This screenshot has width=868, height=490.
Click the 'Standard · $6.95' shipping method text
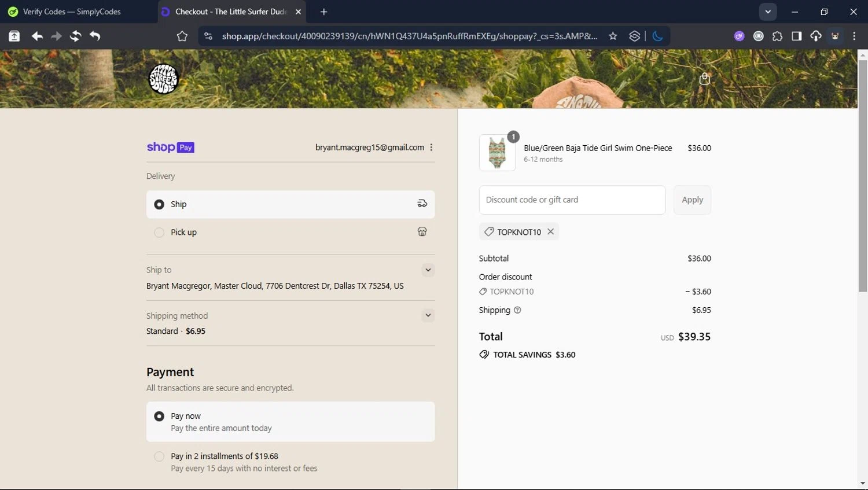click(x=176, y=331)
